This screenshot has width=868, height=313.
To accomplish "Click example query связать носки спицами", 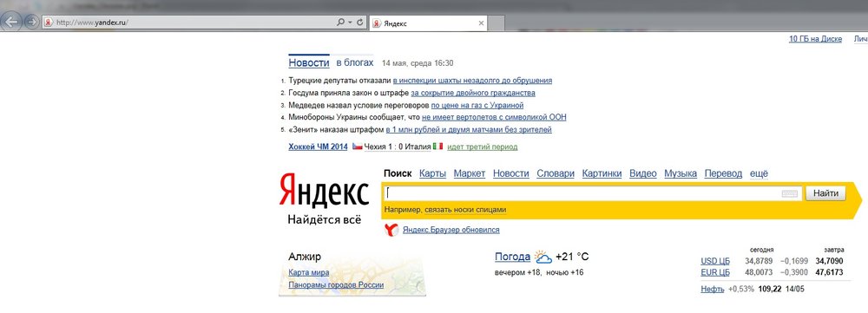I will point(465,210).
